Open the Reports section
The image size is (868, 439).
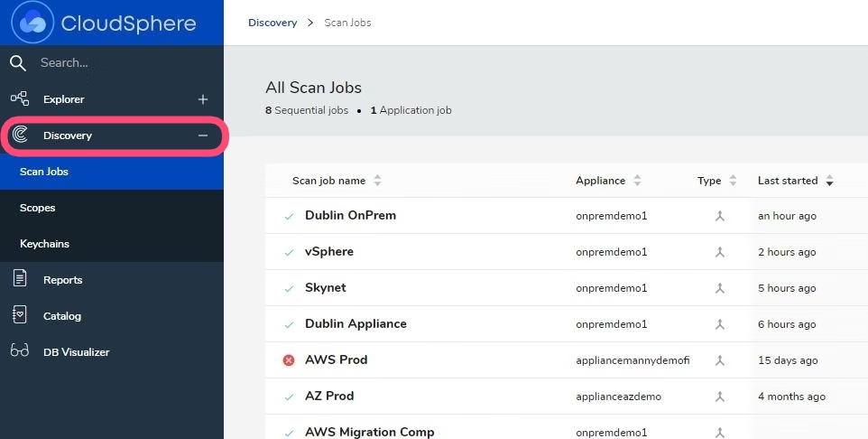click(x=112, y=280)
